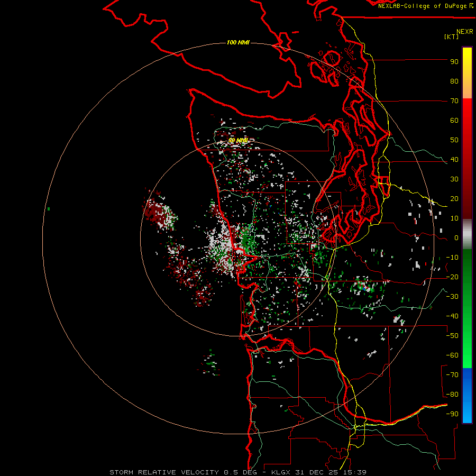The image size is (476, 476).
Task: Click the 15:39 timestamp in the caption
Action: pyautogui.click(x=354, y=472)
